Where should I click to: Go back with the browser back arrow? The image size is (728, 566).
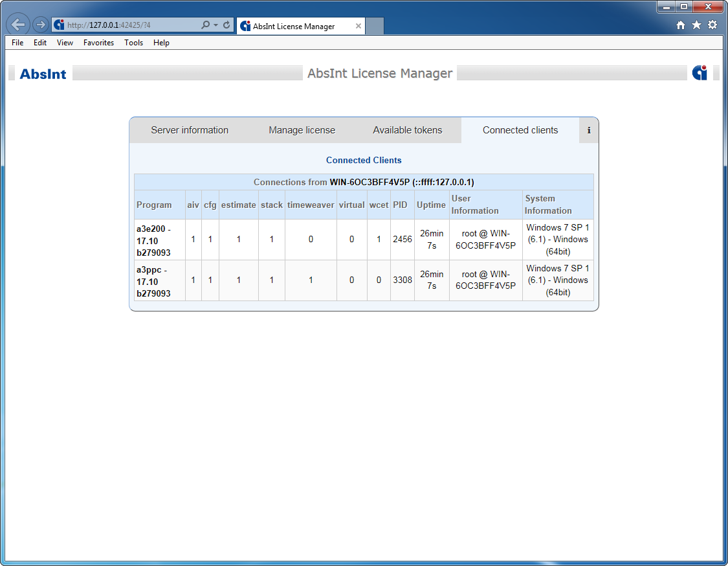coord(18,25)
